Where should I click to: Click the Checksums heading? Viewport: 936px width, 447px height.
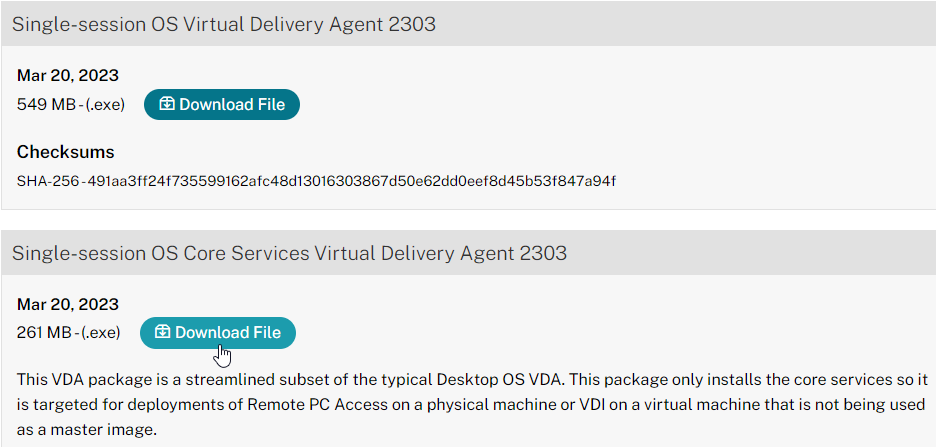click(66, 152)
